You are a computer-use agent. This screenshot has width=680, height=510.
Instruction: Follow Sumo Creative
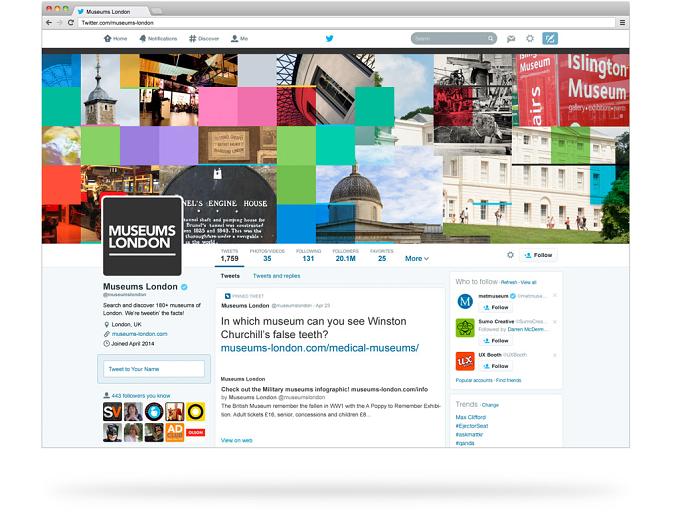pos(495,341)
